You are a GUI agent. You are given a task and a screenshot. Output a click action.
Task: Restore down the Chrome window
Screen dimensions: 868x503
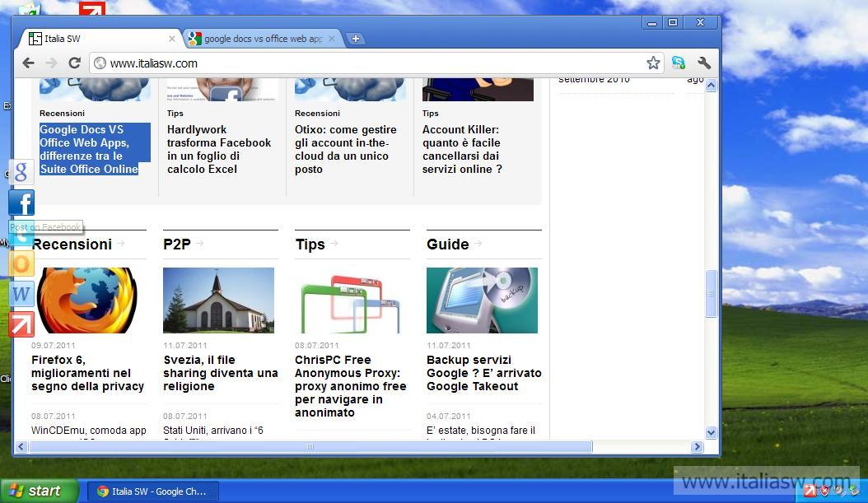673,23
